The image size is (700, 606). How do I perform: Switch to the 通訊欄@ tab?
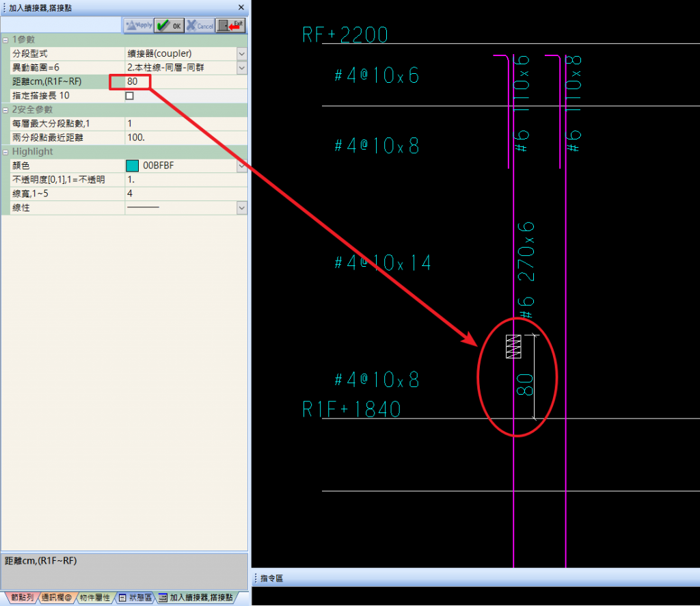point(57,598)
